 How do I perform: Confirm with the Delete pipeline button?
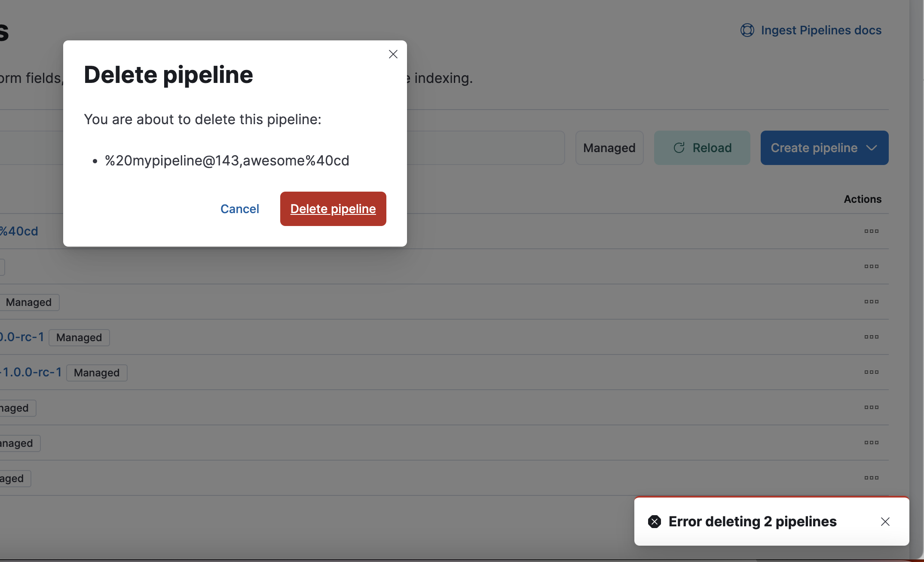pyautogui.click(x=333, y=209)
